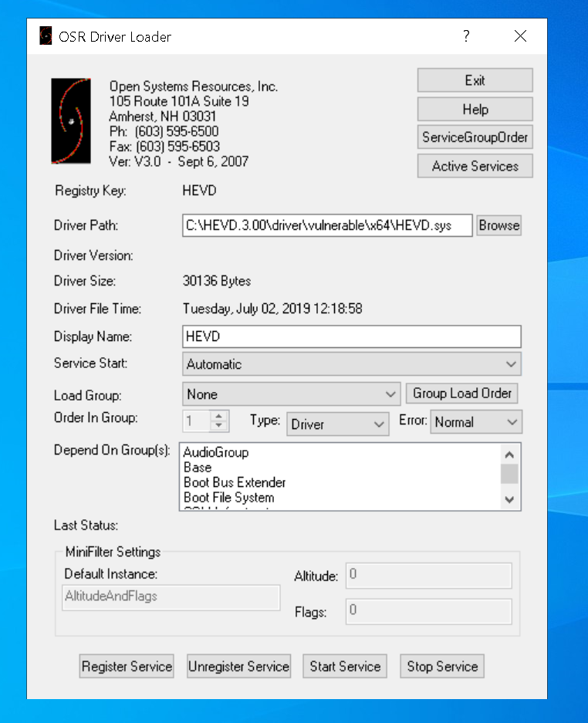This screenshot has width=588, height=723.
Task: Decrement Order In Group spinner down arrow
Action: click(219, 426)
